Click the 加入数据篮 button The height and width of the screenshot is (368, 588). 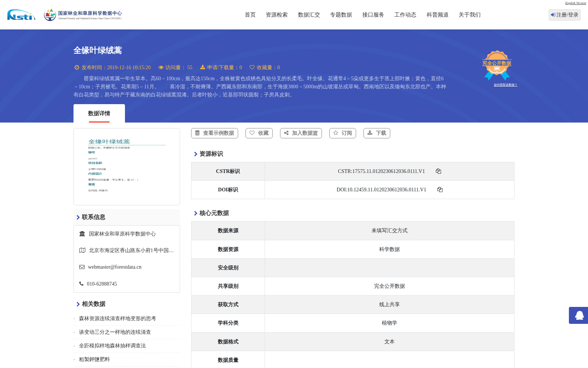pyautogui.click(x=301, y=133)
